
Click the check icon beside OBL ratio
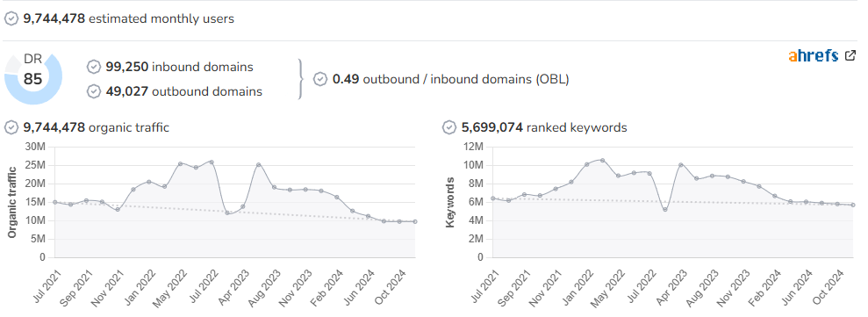(x=320, y=79)
